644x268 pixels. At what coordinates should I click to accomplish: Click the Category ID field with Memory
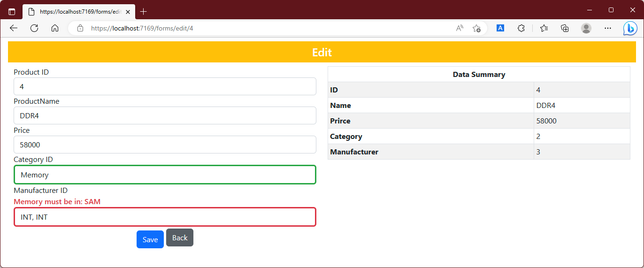165,175
